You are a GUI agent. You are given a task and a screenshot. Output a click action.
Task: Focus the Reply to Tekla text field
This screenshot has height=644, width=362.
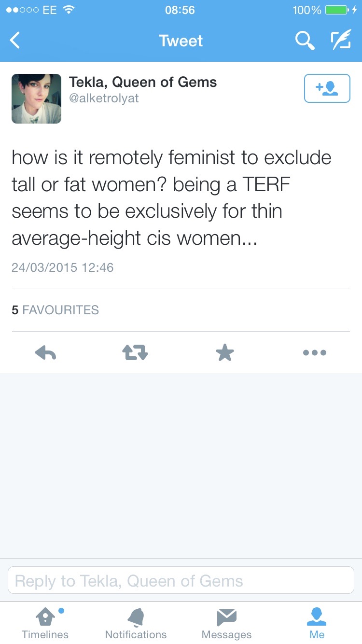(x=181, y=580)
